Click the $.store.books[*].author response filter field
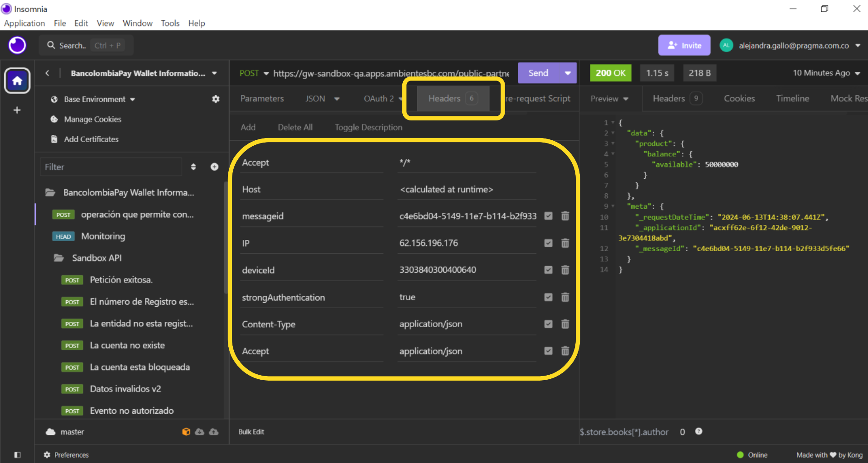Viewport: 868px width, 463px height. coord(624,432)
